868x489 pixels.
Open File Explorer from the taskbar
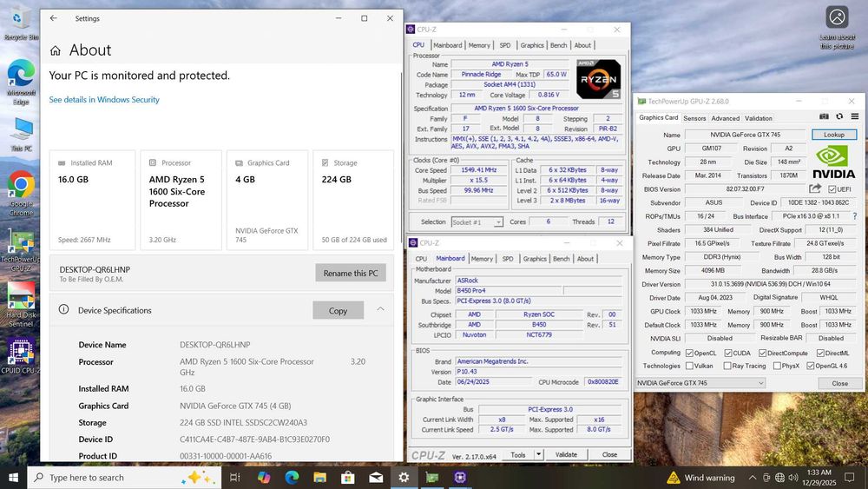pyautogui.click(x=320, y=478)
